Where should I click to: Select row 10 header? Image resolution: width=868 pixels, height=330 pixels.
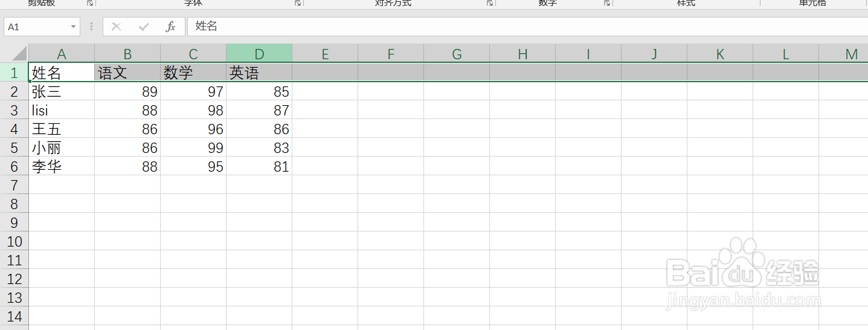[x=14, y=241]
